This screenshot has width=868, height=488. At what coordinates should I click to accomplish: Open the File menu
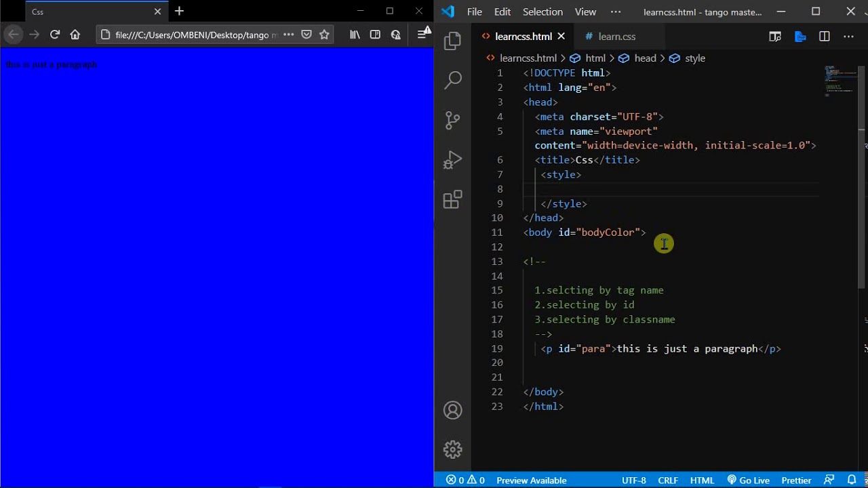(x=475, y=12)
